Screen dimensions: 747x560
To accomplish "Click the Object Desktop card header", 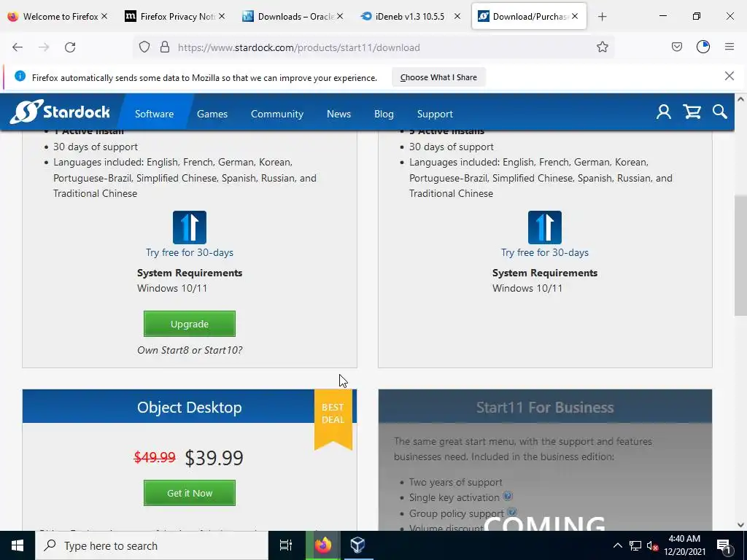I will tap(190, 407).
